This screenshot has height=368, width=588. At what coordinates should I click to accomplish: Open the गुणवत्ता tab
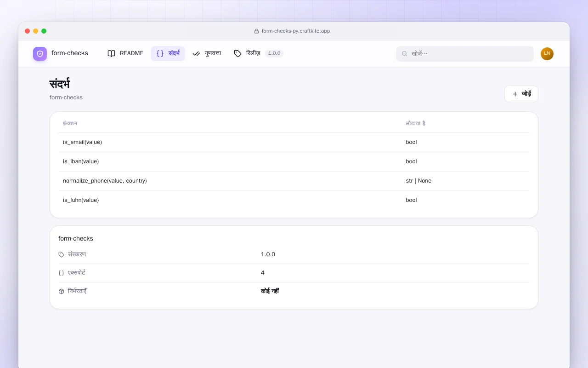point(207,53)
